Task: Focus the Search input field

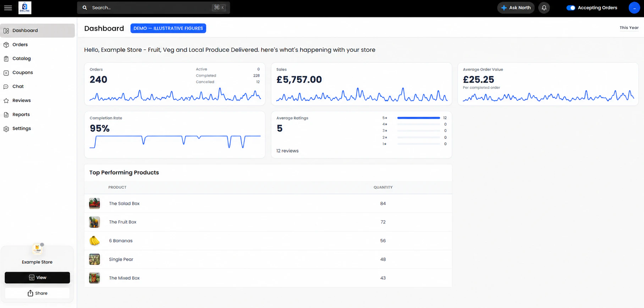Action: pyautogui.click(x=153, y=7)
